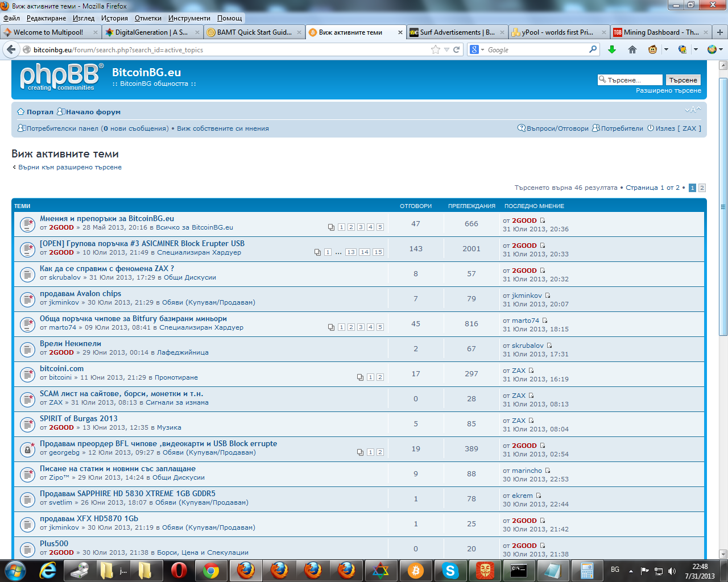Open topic продавам Avalon chips
Screen dimensions: 728x582
(x=80, y=293)
